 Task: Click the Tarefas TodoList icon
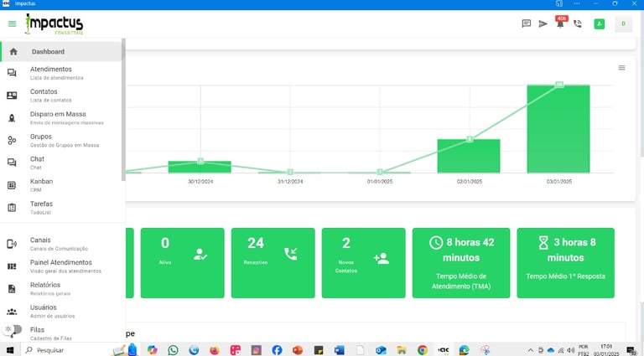point(12,208)
